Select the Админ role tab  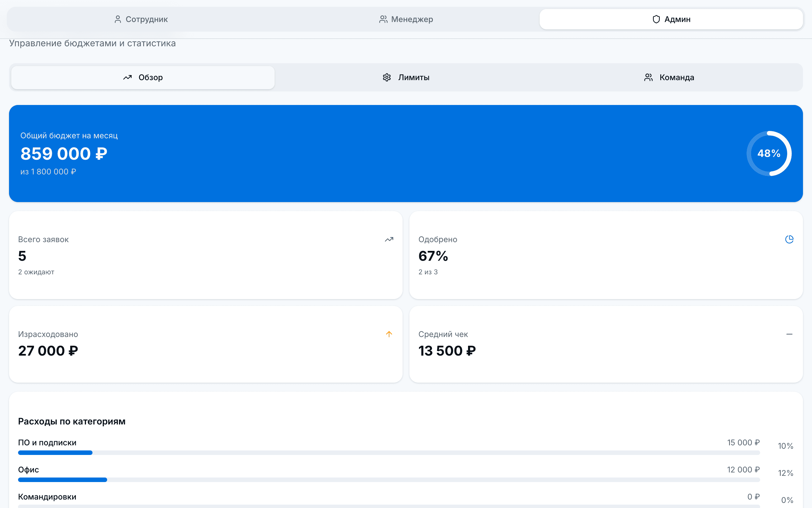tap(671, 19)
